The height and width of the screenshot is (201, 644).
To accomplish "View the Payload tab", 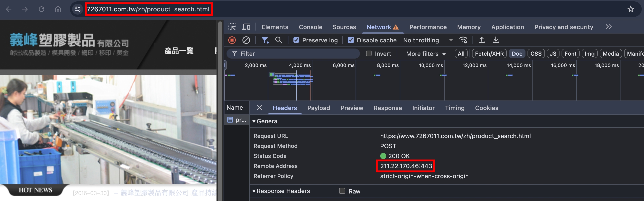I will (319, 108).
